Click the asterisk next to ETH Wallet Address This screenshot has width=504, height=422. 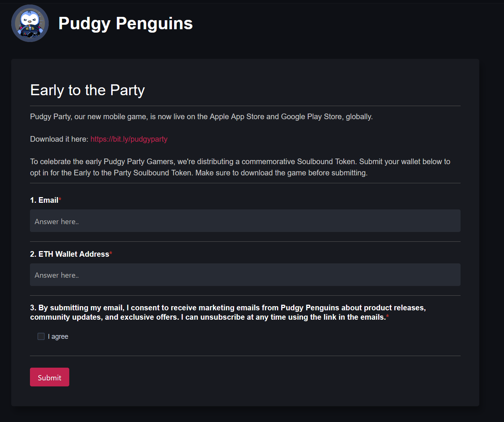(x=111, y=254)
